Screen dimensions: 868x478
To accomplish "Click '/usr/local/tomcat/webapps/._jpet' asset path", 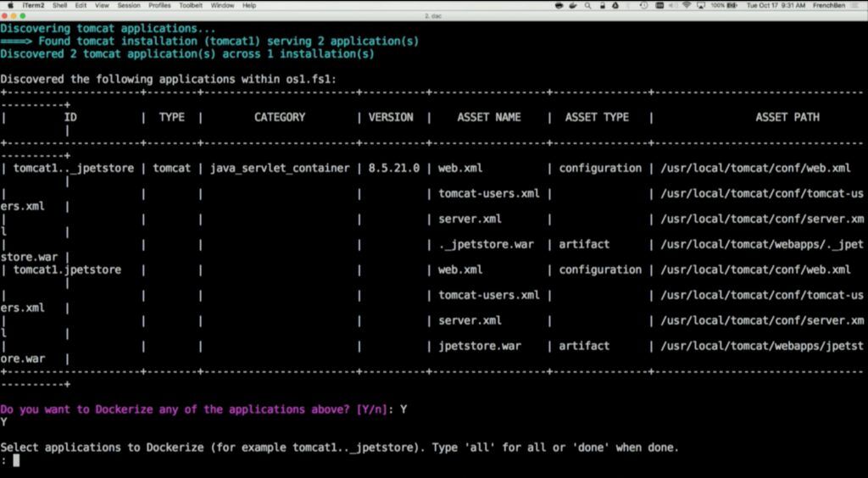I will click(x=762, y=245).
